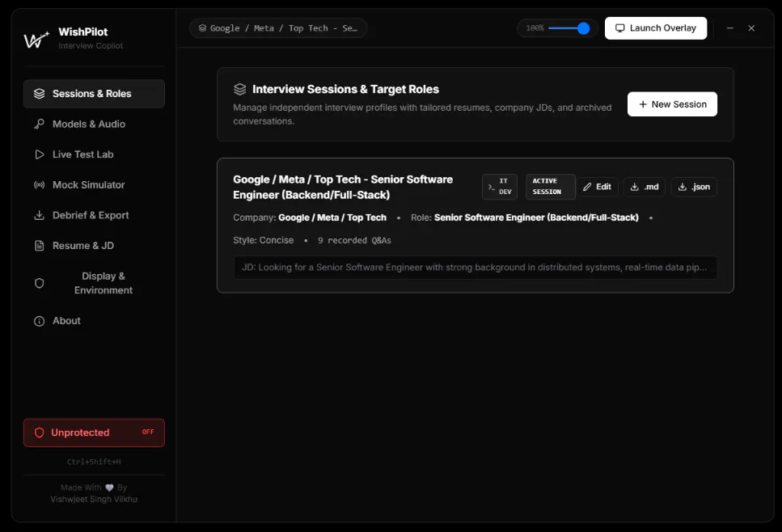Select Debrief & Export in sidebar

tap(94, 215)
